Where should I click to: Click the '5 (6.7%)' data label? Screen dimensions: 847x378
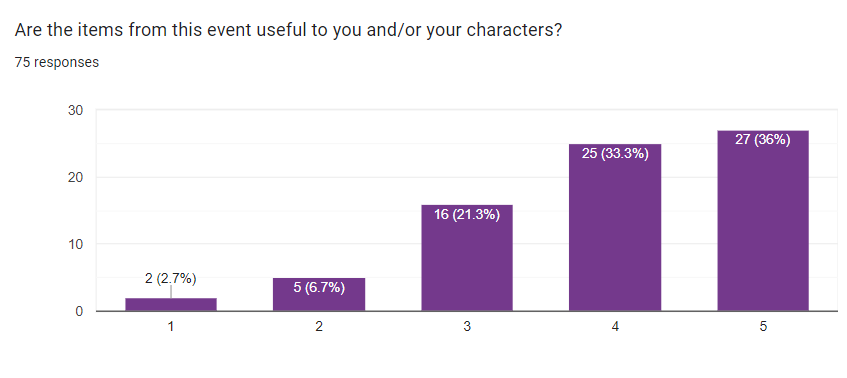[319, 288]
